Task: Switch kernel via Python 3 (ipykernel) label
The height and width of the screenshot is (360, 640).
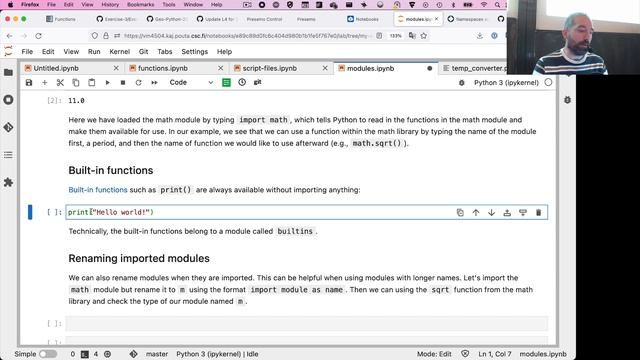Action: (x=506, y=82)
